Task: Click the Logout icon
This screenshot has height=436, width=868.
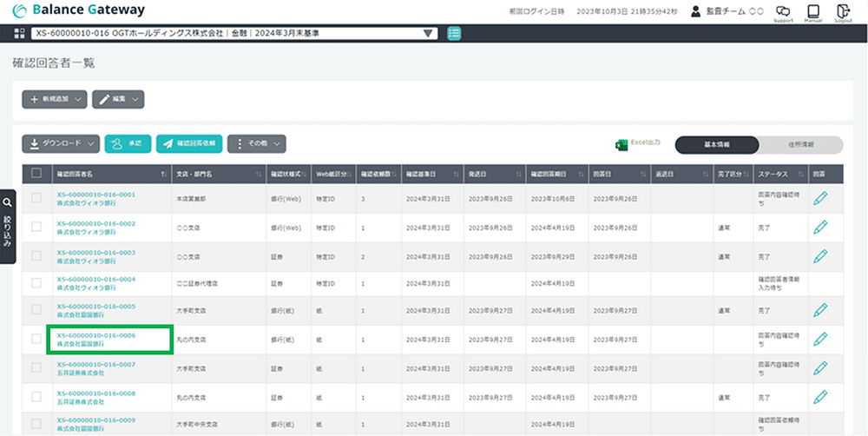Action: coord(843,11)
